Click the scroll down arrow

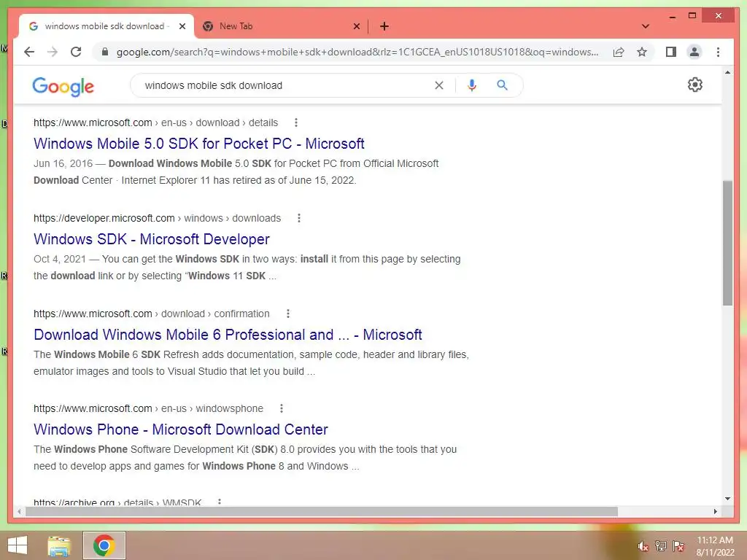(x=727, y=499)
